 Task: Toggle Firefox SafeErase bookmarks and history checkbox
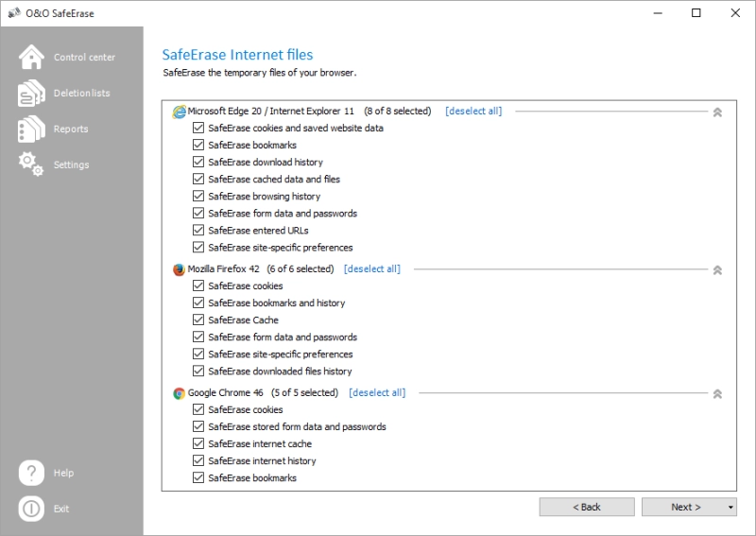point(198,303)
